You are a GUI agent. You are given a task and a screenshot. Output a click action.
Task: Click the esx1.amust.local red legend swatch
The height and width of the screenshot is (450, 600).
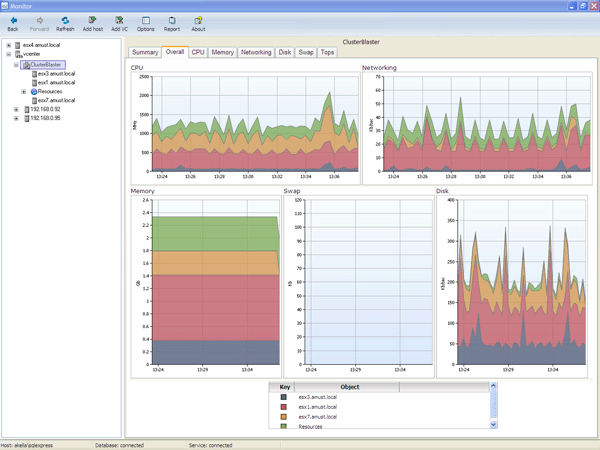pyautogui.click(x=284, y=407)
